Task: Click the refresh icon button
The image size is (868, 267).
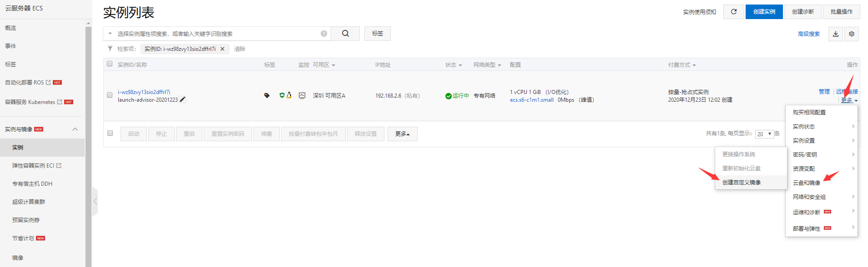Action: coord(733,12)
